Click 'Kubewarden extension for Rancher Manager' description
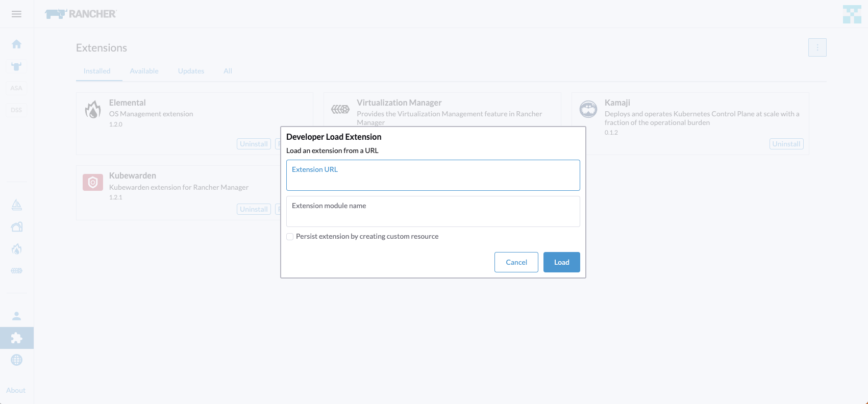 pyautogui.click(x=179, y=187)
